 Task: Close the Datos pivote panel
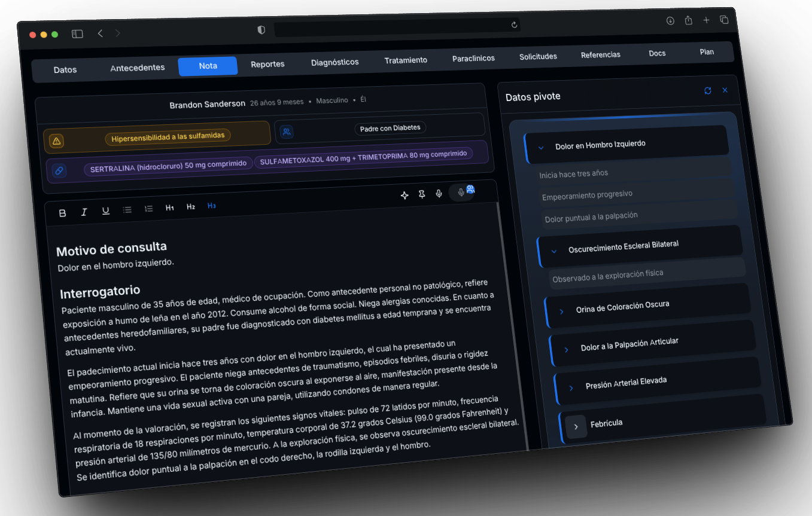(x=725, y=90)
